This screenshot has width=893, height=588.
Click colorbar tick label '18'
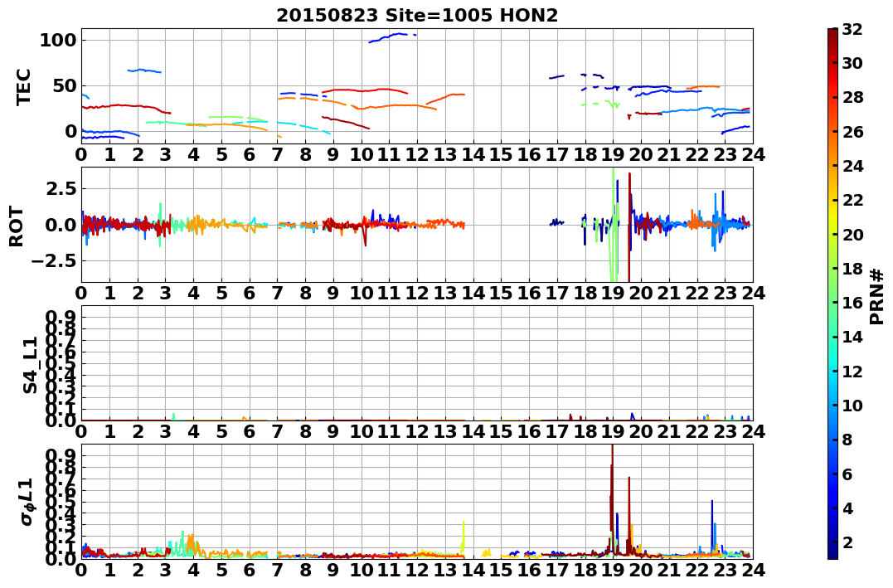click(852, 269)
